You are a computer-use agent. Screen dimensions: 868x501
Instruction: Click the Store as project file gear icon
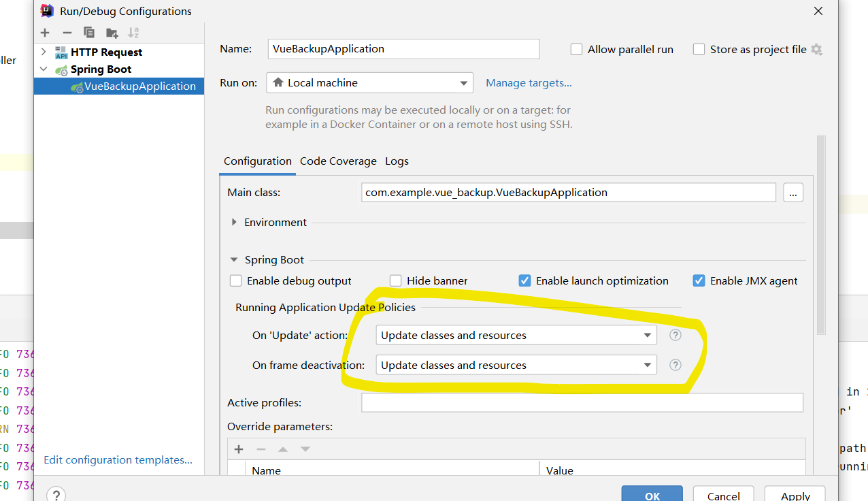[x=816, y=49]
